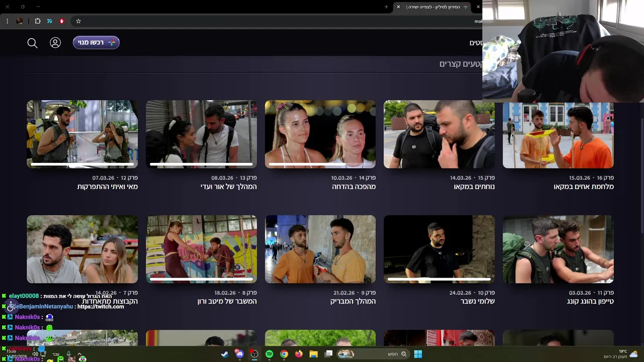Select the המירוץ למיליון browser tab
The height and width of the screenshot is (362, 644).
[432, 7]
